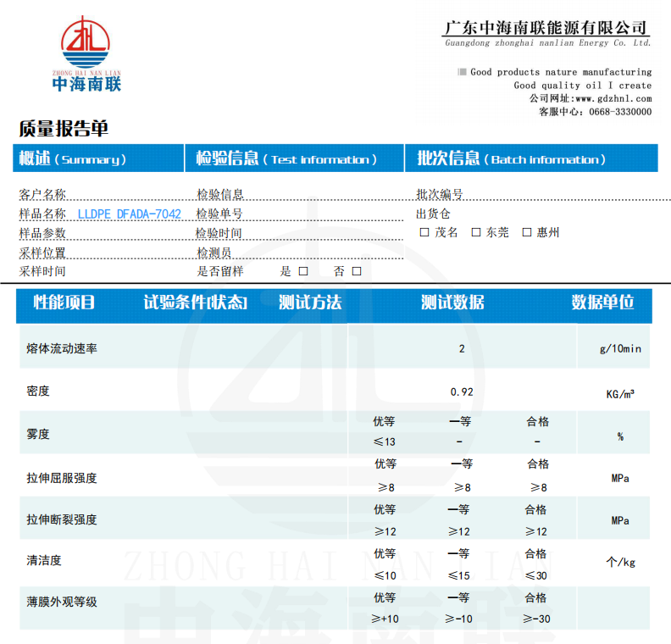Click the 检测员 field label
Screen dimensions: 671x644
pos(213,253)
